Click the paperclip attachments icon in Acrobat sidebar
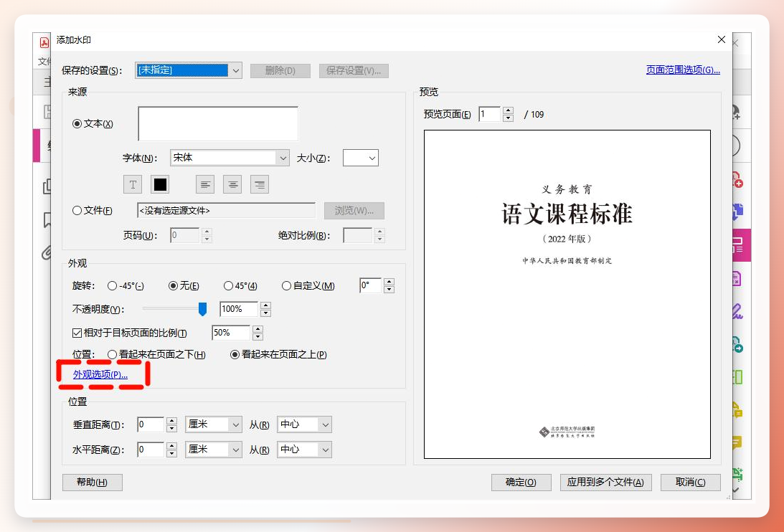This screenshot has height=532, width=784. (x=47, y=253)
